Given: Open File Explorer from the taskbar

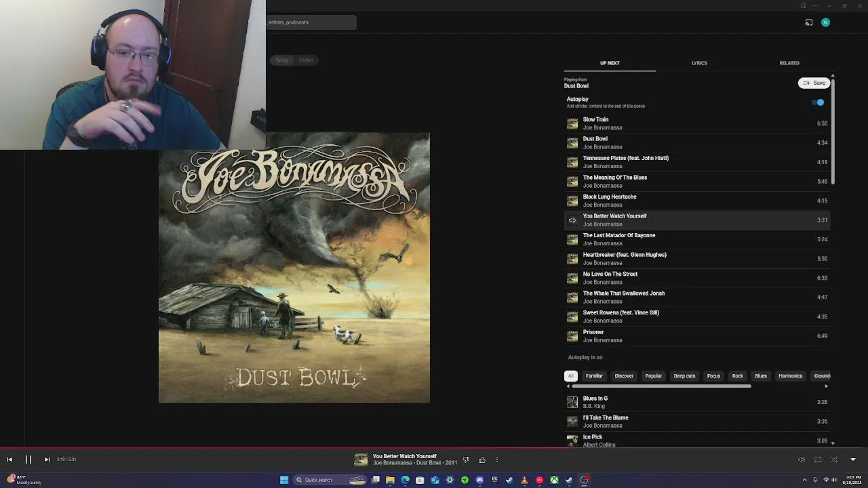Looking at the screenshot, I should pyautogui.click(x=390, y=480).
